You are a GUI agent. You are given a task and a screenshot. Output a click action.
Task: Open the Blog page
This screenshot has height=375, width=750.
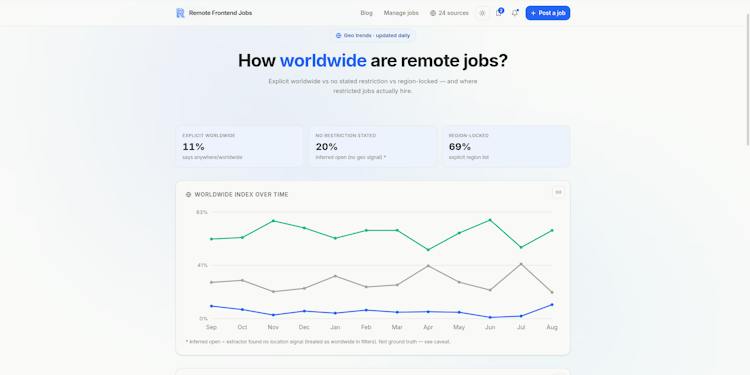coord(366,13)
